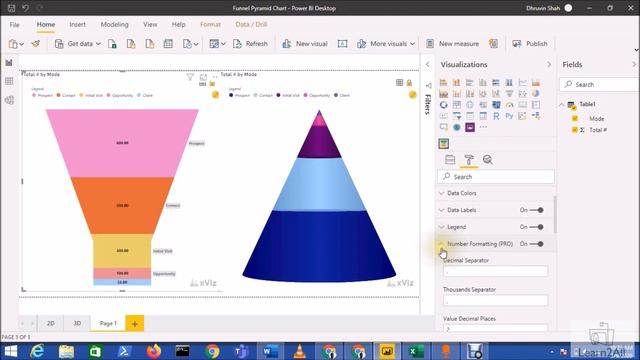Click the filter icon on funnel visual
The height and width of the screenshot is (360, 640).
point(190,77)
